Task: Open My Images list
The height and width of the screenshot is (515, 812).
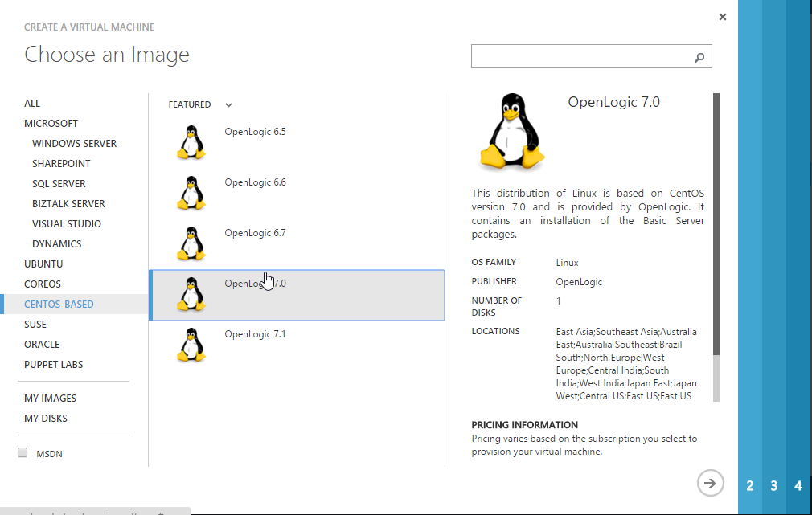Action: pyautogui.click(x=50, y=399)
